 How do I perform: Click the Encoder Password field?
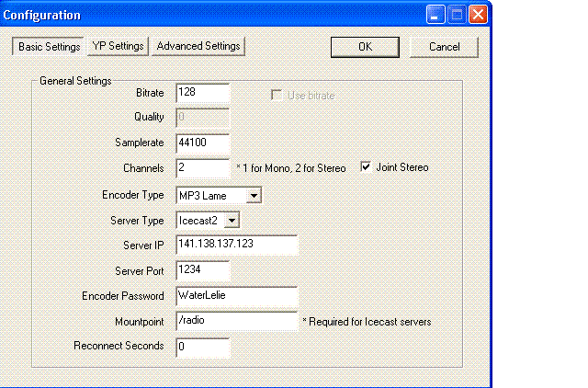[x=237, y=296]
